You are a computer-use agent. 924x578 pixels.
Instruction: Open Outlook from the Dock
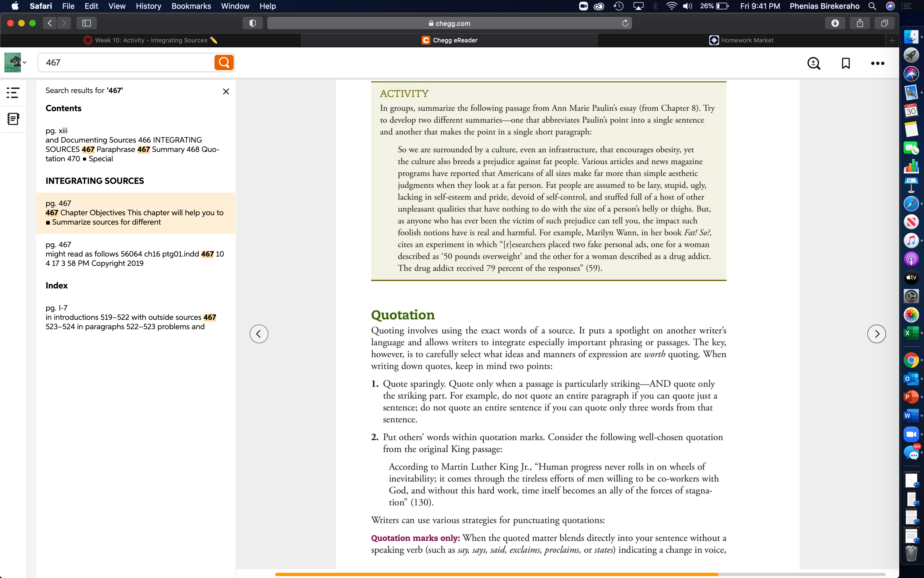click(911, 378)
